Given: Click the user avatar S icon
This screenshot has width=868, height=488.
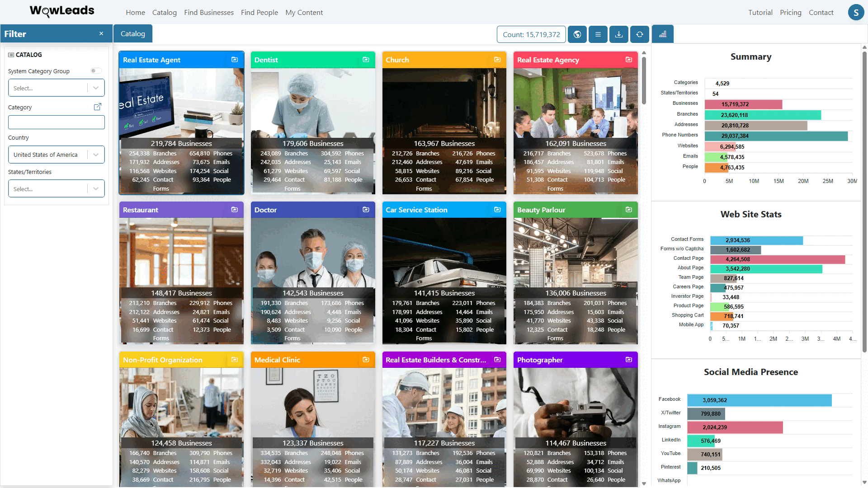Looking at the screenshot, I should tap(856, 13).
